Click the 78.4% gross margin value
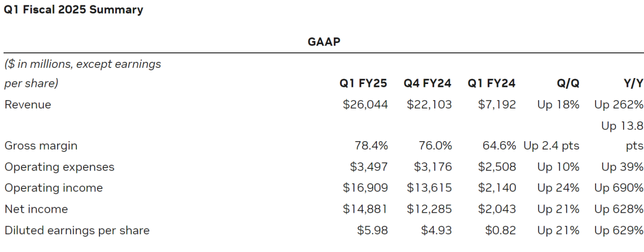 pyautogui.click(x=371, y=146)
